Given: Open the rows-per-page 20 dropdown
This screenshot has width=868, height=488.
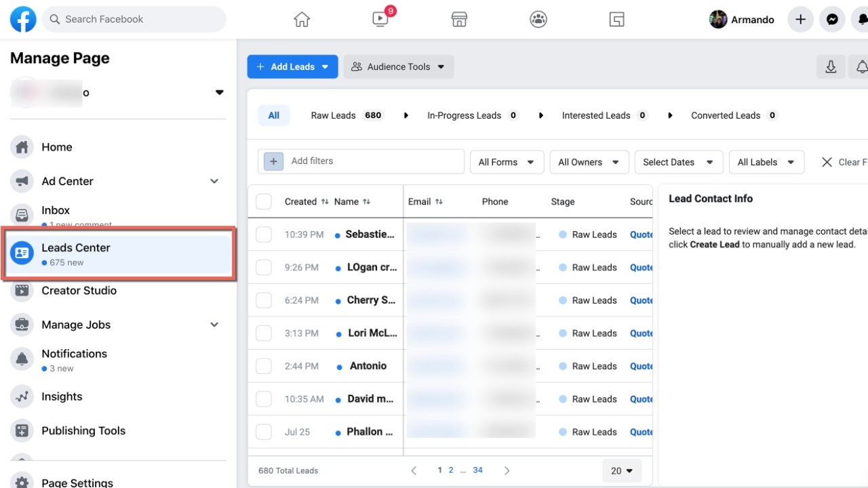Looking at the screenshot, I should click(x=621, y=470).
